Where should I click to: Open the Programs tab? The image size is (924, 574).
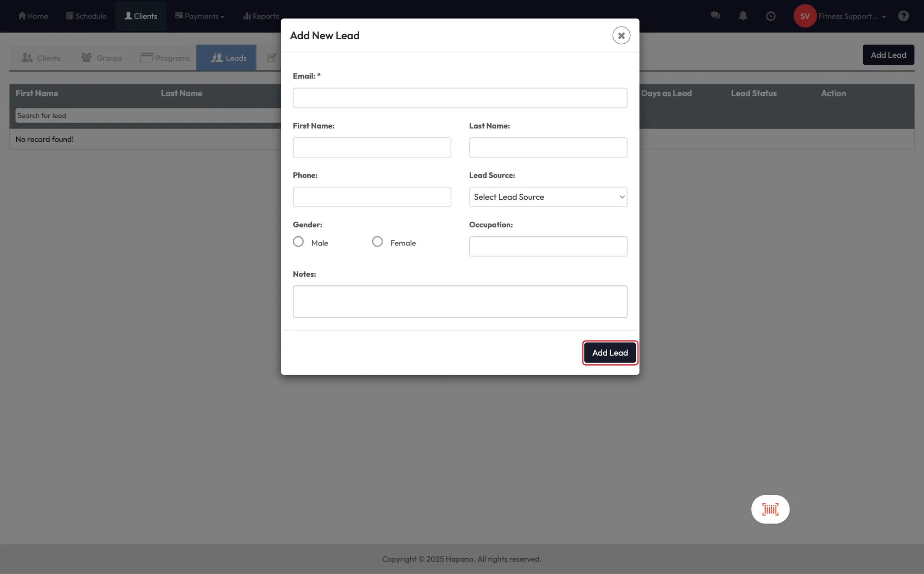165,58
